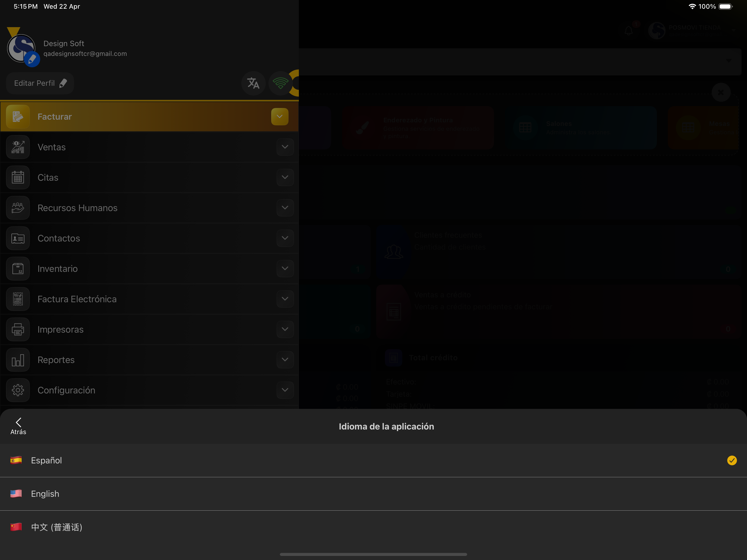Tap the Factura Electrónica receipt icon

[x=18, y=299]
